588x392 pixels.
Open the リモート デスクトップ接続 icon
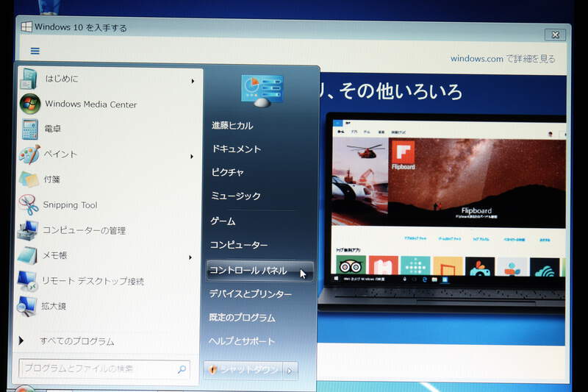tap(27, 281)
